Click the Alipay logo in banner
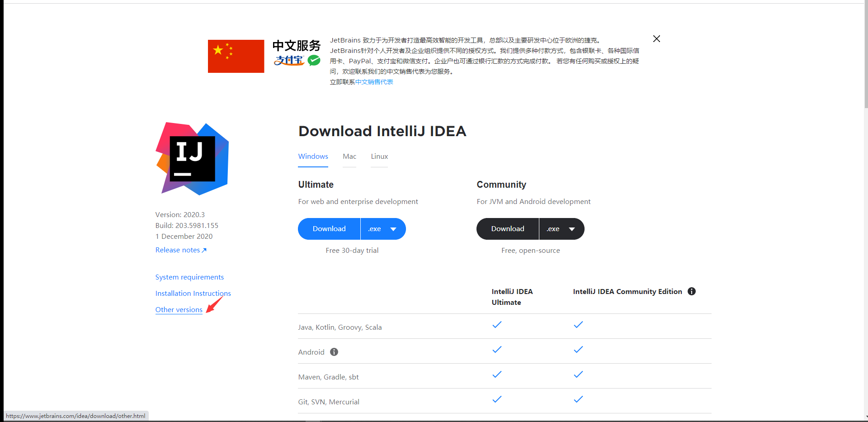Image resolution: width=868 pixels, height=422 pixels. tap(289, 60)
